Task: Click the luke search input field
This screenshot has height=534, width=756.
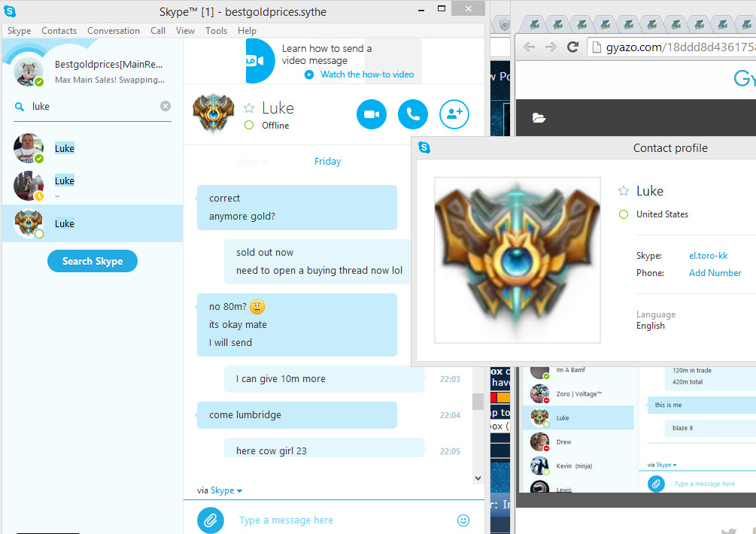Action: tap(94, 107)
